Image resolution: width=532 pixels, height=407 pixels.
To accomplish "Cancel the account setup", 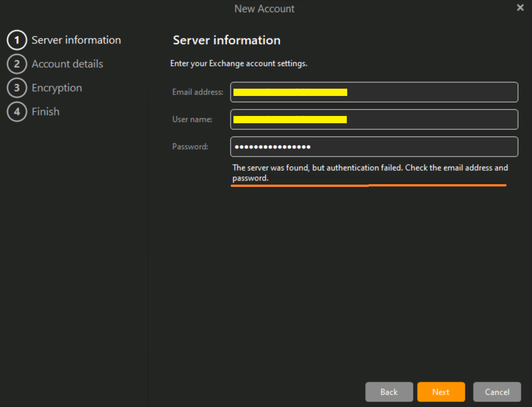I will [x=497, y=392].
